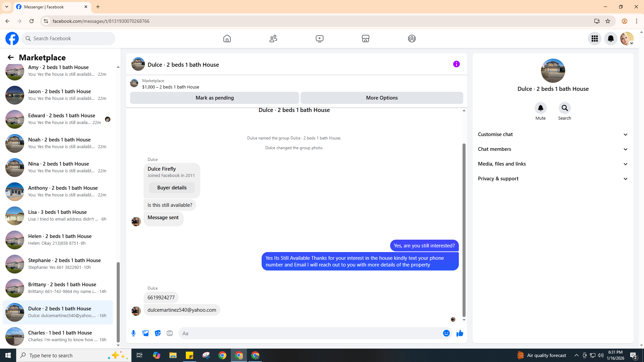
Task: Mute this conversation's notifications
Action: (540, 108)
